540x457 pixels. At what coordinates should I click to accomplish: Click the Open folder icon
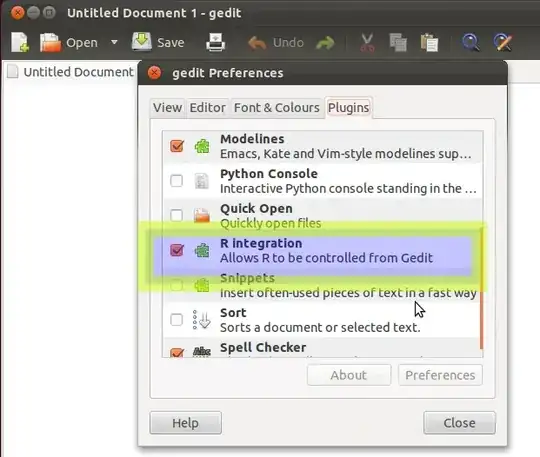click(50, 42)
